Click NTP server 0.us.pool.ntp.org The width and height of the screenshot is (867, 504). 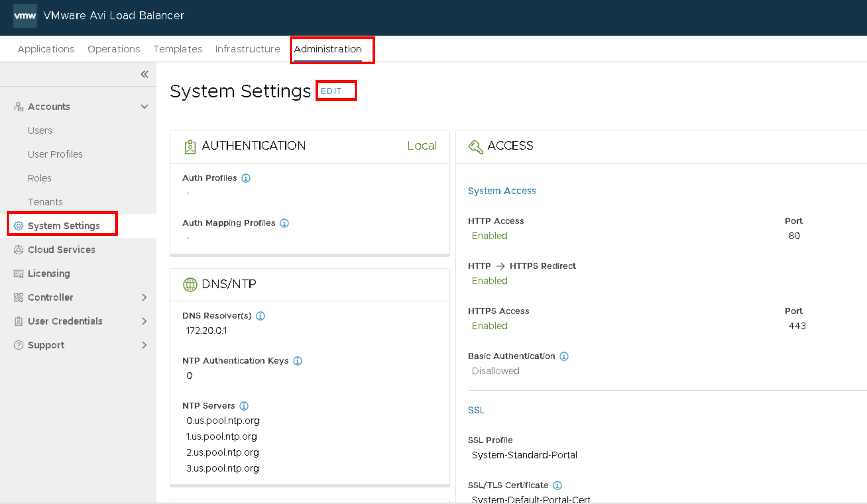223,421
